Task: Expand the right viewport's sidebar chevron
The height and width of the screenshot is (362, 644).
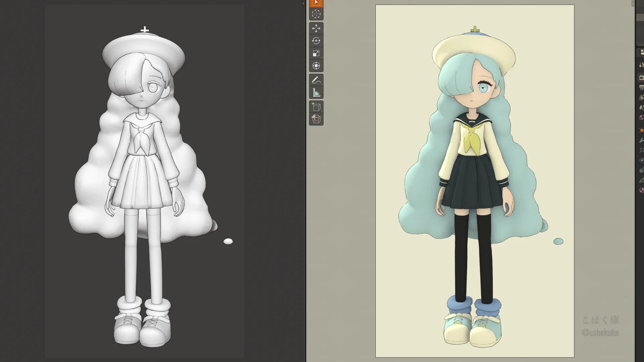Action: pos(633,4)
